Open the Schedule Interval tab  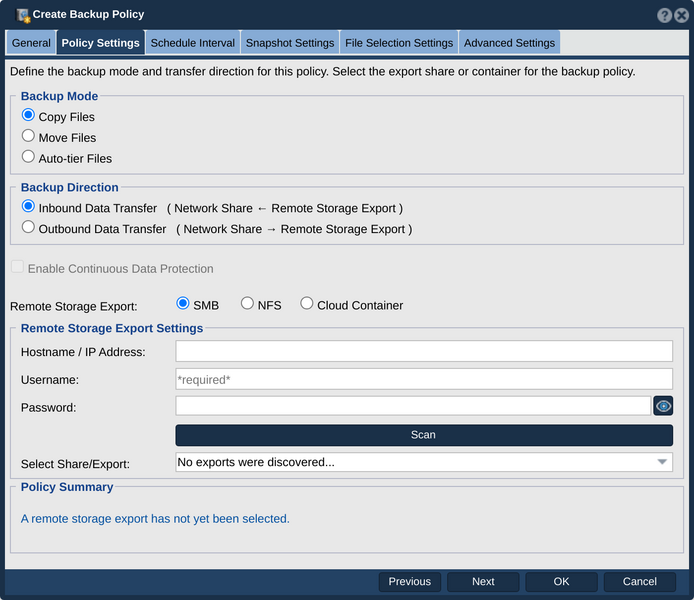click(193, 43)
